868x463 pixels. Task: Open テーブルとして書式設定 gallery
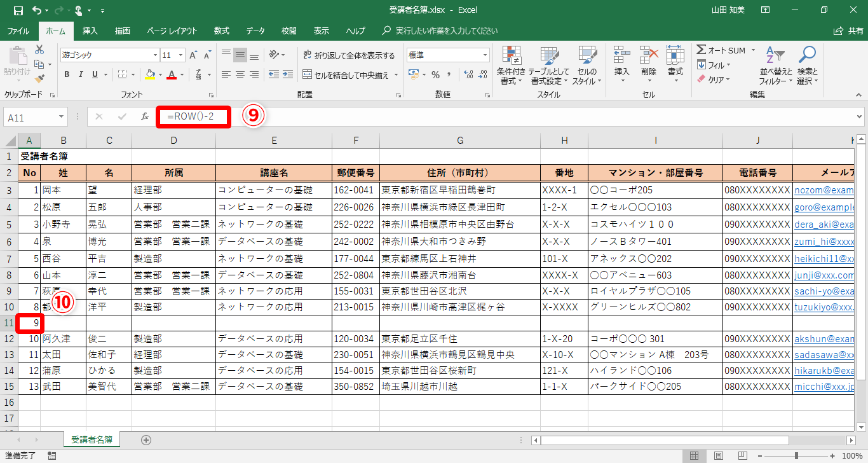(x=550, y=66)
